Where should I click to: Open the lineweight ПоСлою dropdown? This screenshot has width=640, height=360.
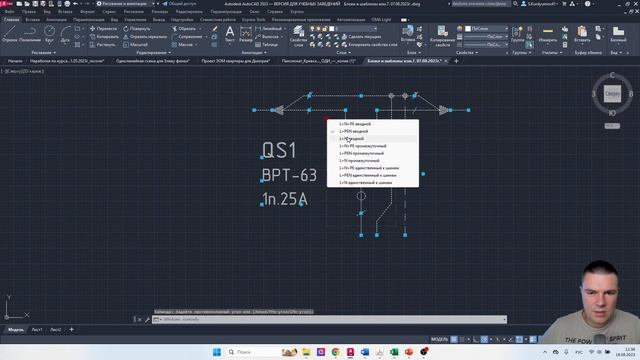click(x=487, y=36)
